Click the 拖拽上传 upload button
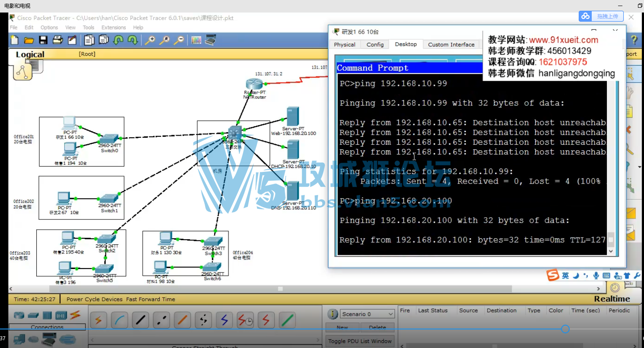The image size is (644, 348). pyautogui.click(x=602, y=16)
